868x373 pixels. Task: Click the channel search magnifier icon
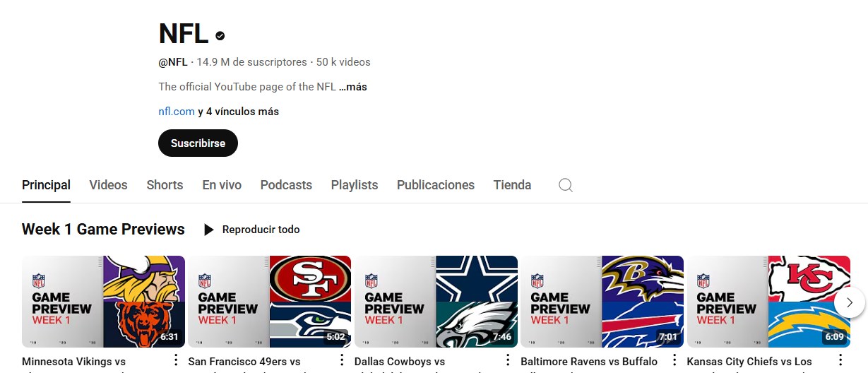coord(566,185)
